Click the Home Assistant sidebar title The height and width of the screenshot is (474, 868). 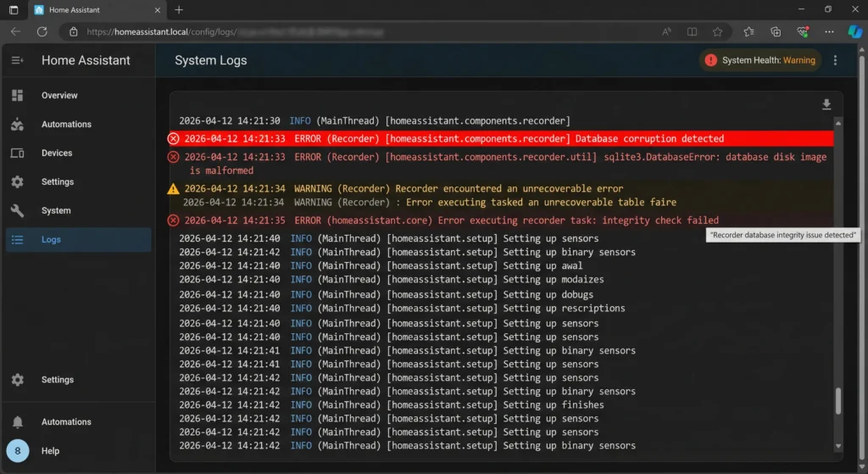coord(86,60)
